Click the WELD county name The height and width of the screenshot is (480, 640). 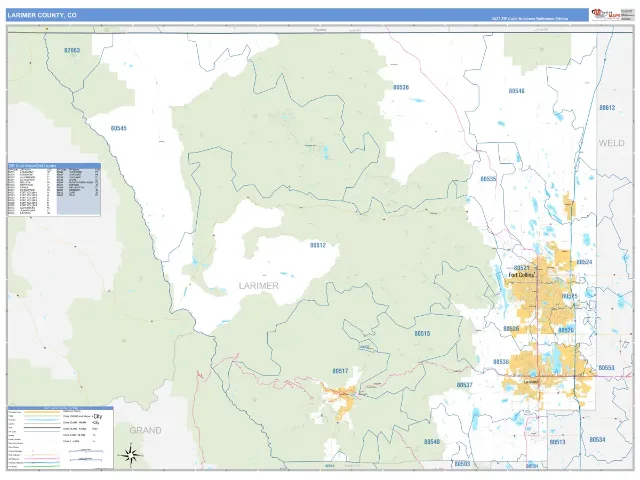pyautogui.click(x=611, y=143)
